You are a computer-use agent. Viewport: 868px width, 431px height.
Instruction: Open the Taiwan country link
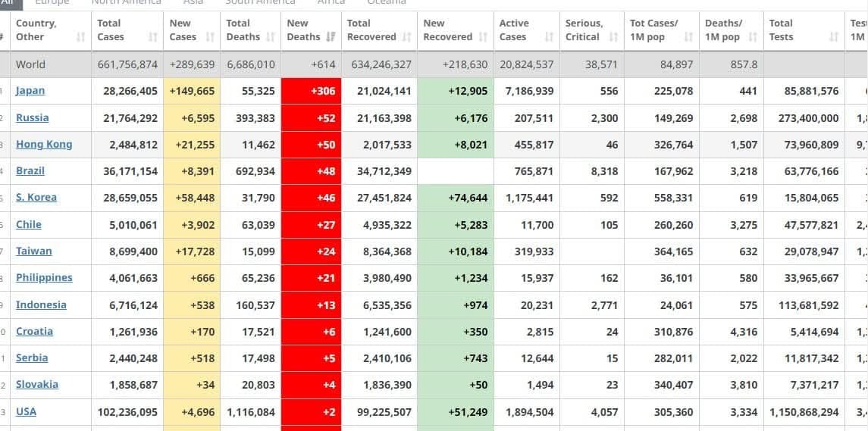click(x=34, y=251)
